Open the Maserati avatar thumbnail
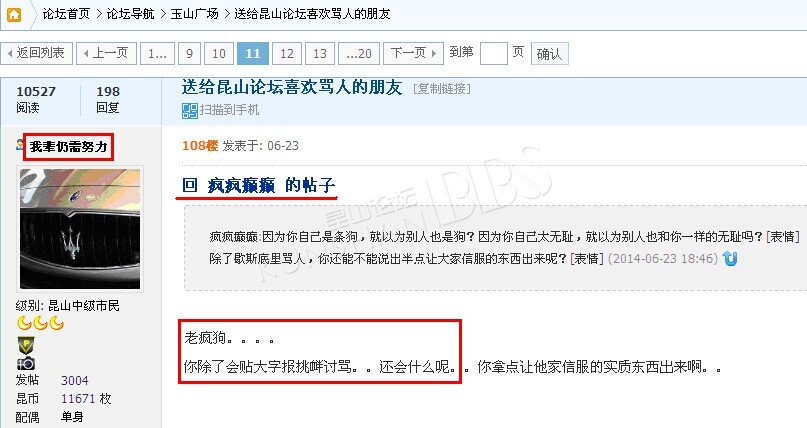Viewport: 807px width, 428px height. (x=80, y=228)
